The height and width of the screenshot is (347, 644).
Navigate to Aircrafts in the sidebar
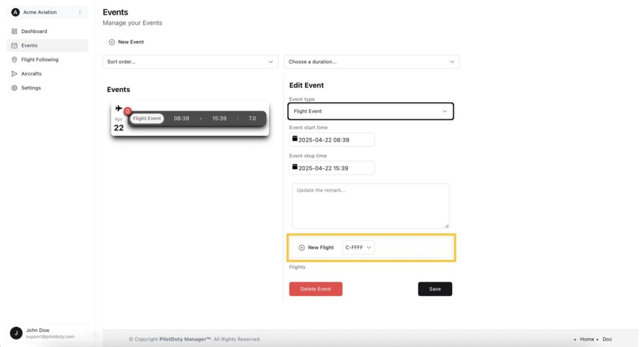point(31,74)
